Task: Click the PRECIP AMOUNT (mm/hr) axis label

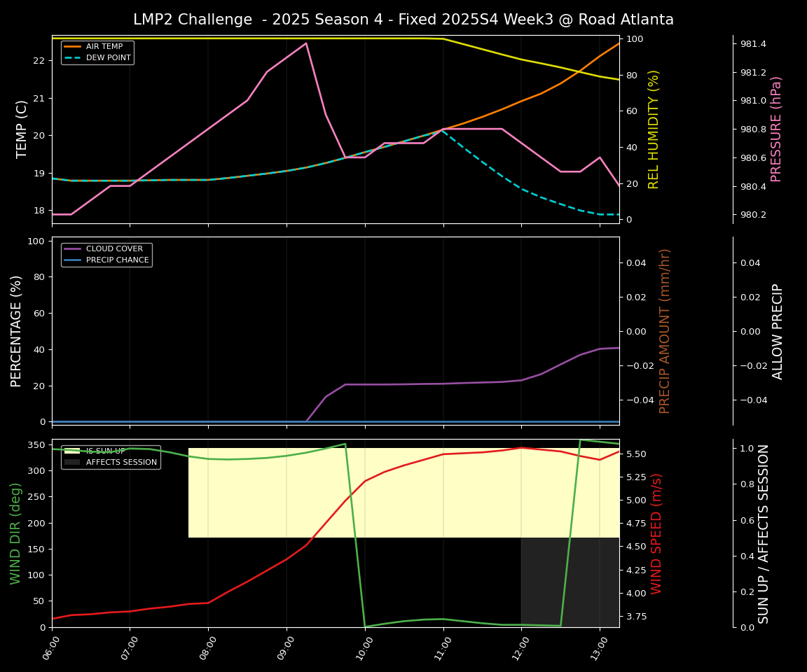Action: click(665, 330)
